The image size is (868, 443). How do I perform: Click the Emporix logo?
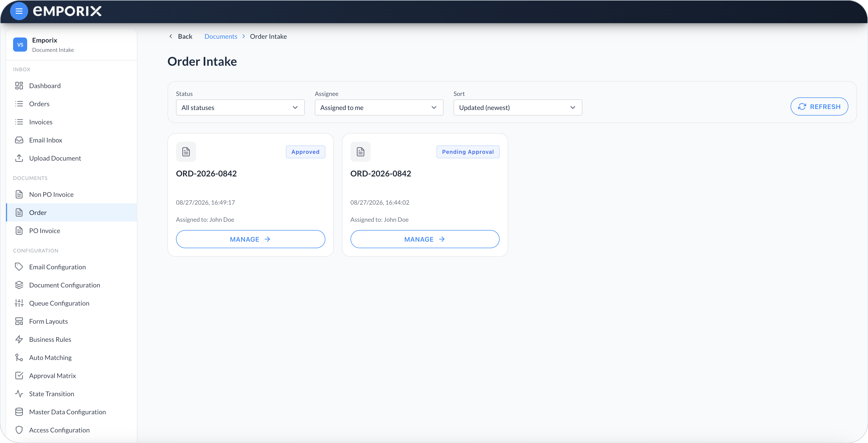pos(67,11)
